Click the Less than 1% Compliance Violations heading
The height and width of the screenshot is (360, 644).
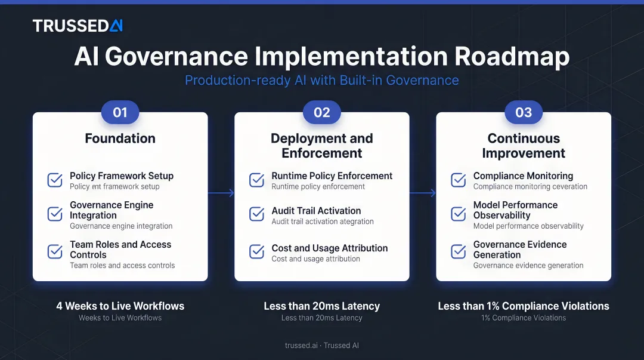click(x=524, y=306)
